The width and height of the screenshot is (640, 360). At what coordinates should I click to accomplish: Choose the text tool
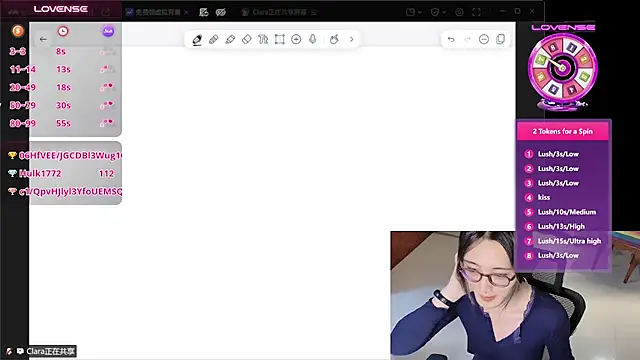tap(263, 39)
